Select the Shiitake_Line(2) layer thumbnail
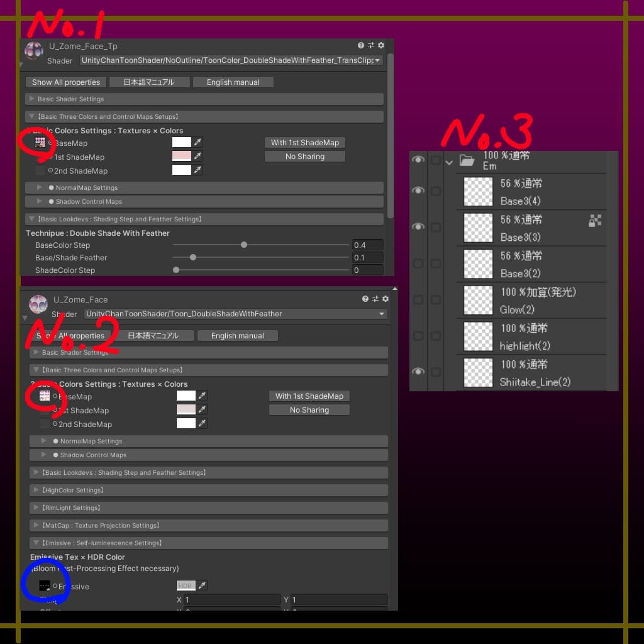 (x=478, y=372)
